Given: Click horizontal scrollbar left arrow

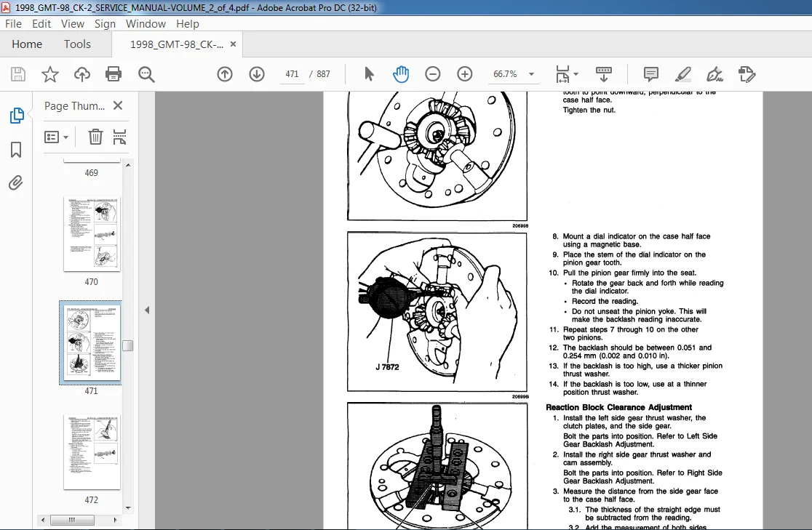Looking at the screenshot, I should 43,520.
